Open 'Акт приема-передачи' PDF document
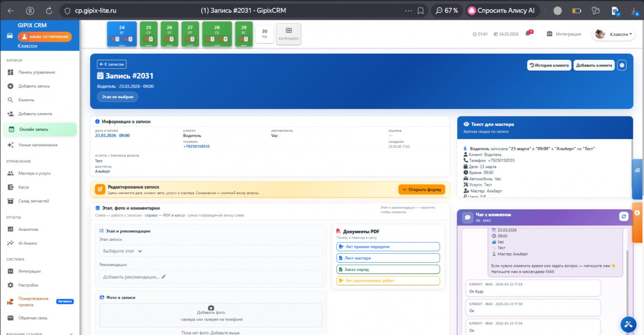Image resolution: width=644 pixels, height=335 pixels. (x=388, y=247)
